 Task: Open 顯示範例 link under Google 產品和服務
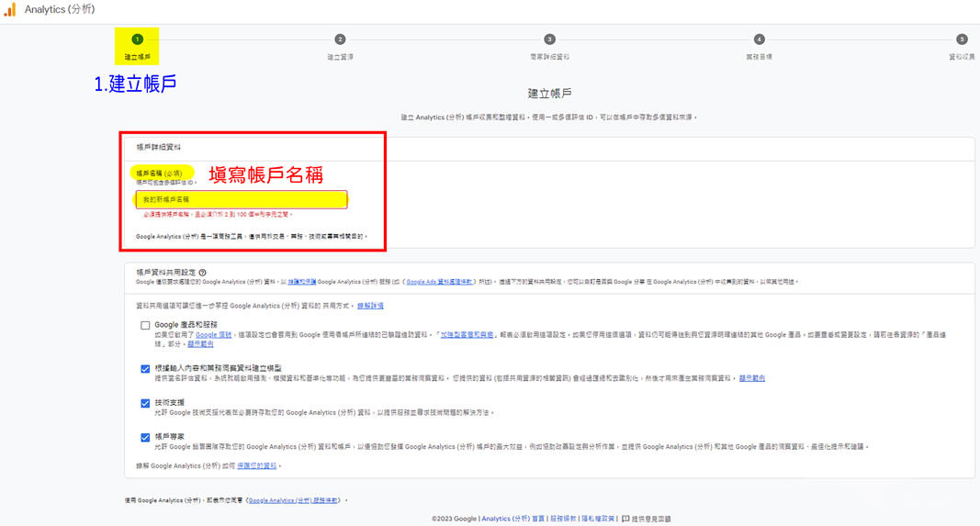click(x=200, y=344)
